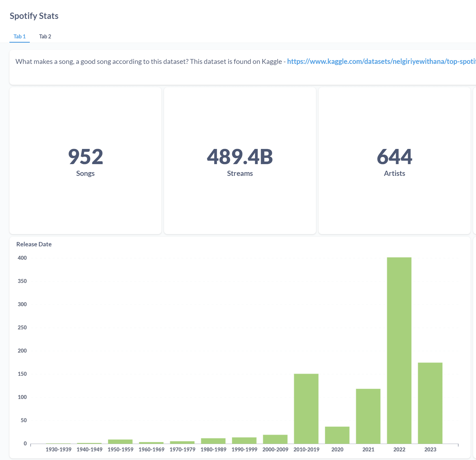
Task: Select the 489.4B Streams card
Action: (x=240, y=161)
